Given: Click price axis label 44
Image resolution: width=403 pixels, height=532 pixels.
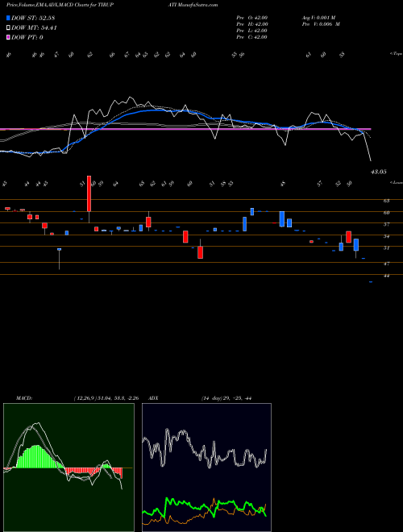Looking at the screenshot, I should (386, 276).
